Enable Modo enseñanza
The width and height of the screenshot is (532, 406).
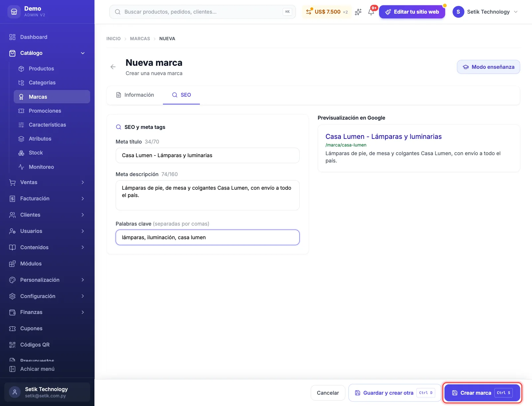tap(488, 67)
